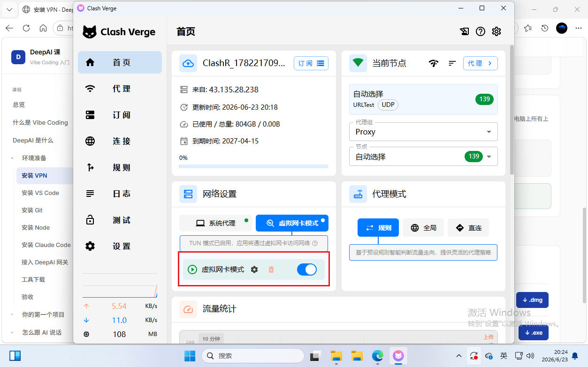Open the Windows Start button
The width and height of the screenshot is (588, 367).
(190, 356)
